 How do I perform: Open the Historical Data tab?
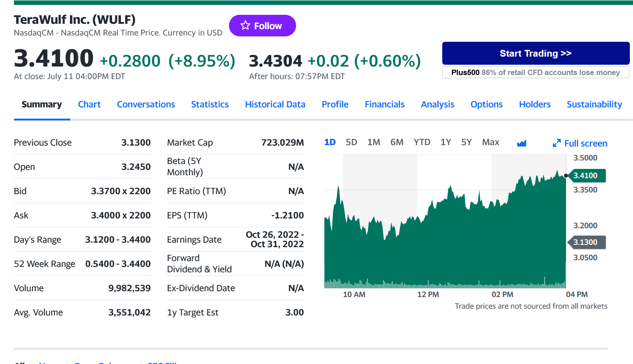[x=275, y=104]
